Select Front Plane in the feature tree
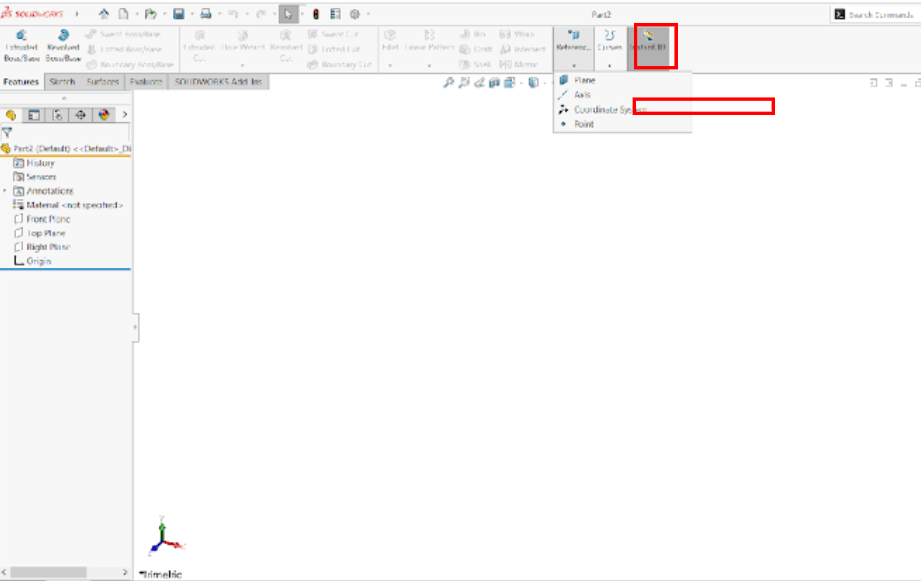This screenshot has width=921, height=581. coord(48,219)
